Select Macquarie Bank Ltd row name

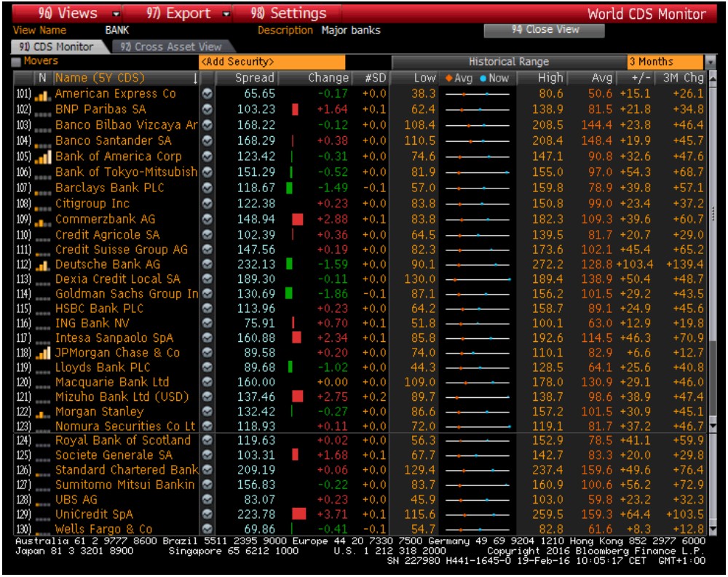(112, 382)
